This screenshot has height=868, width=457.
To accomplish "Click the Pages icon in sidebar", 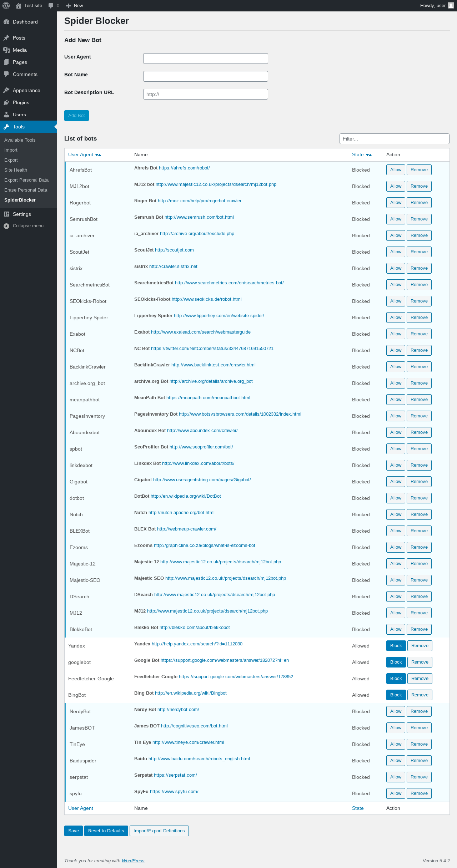I will pyautogui.click(x=6, y=62).
